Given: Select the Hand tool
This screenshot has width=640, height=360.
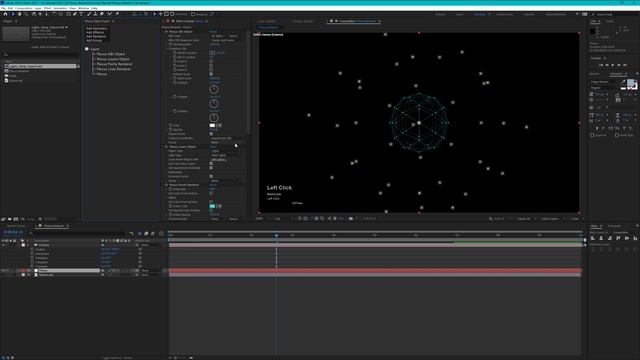Looking at the screenshot, I should pos(20,14).
